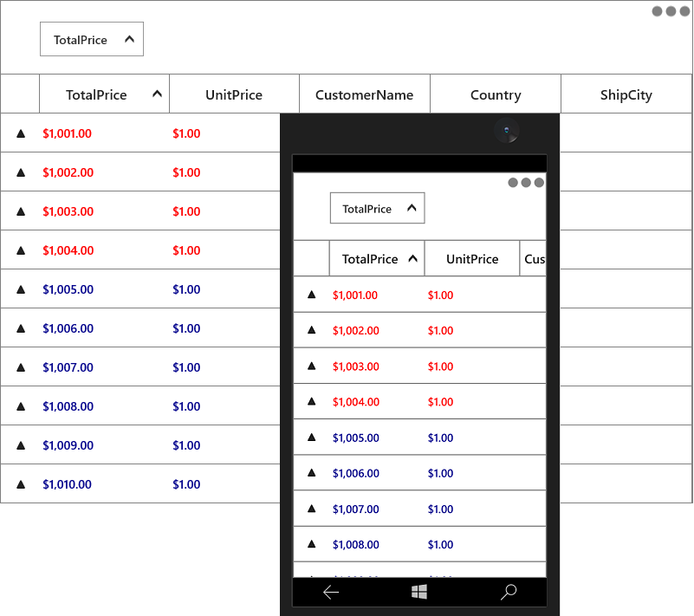Viewport: 694px width, 616px height.
Task: Click the desktop UnitPrice column header
Action: [234, 94]
